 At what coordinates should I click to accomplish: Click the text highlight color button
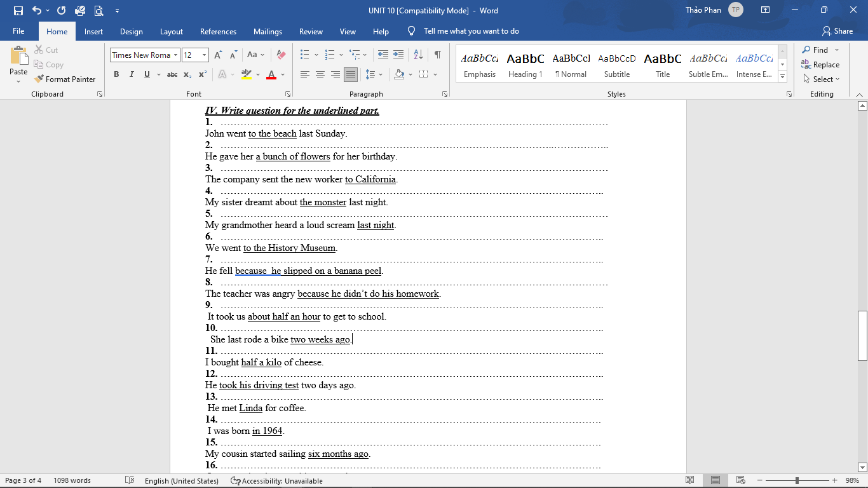click(246, 74)
